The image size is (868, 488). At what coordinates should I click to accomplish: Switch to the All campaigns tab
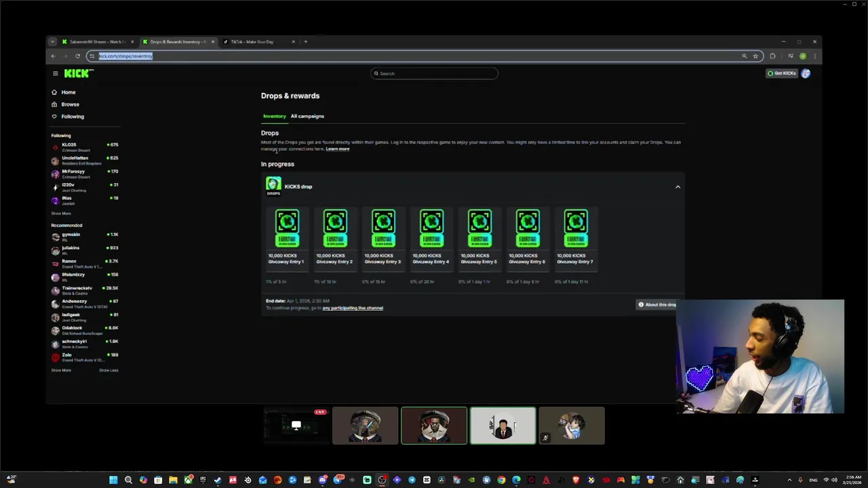307,116
